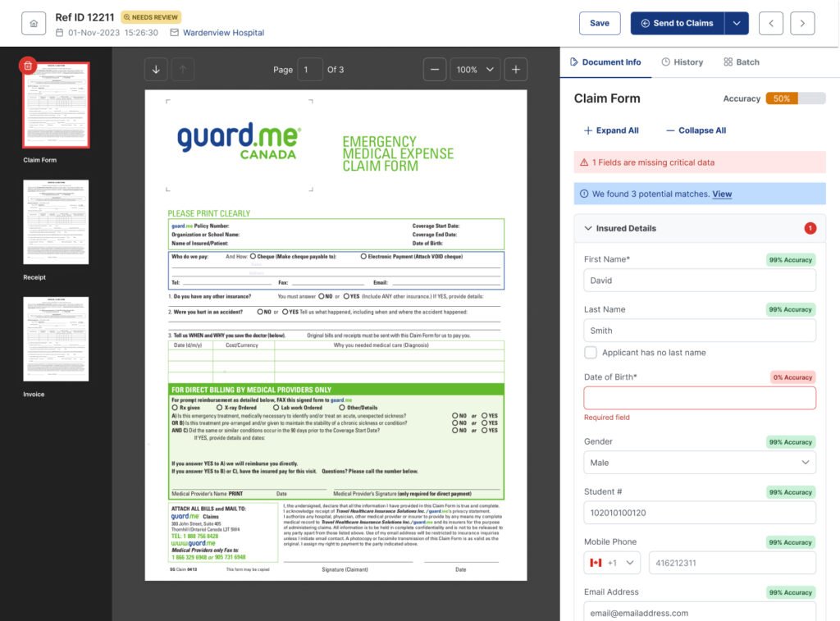Open the Gender dropdown
Viewport: 840px width, 621px height.
coord(700,463)
